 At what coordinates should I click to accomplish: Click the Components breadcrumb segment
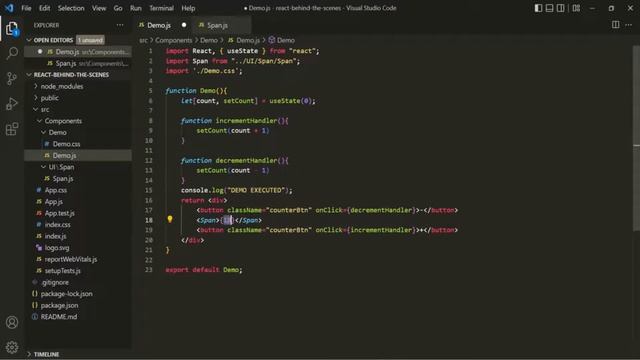pos(173,40)
